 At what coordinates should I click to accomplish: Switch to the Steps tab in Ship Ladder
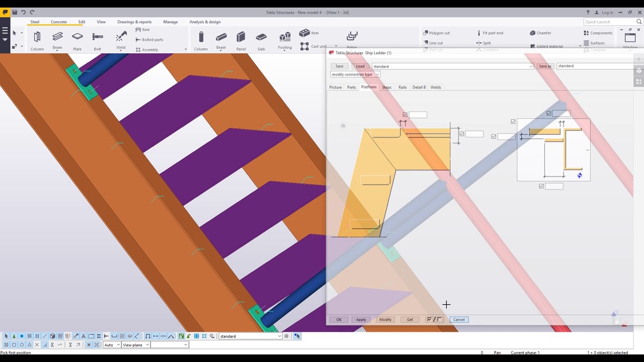click(386, 87)
